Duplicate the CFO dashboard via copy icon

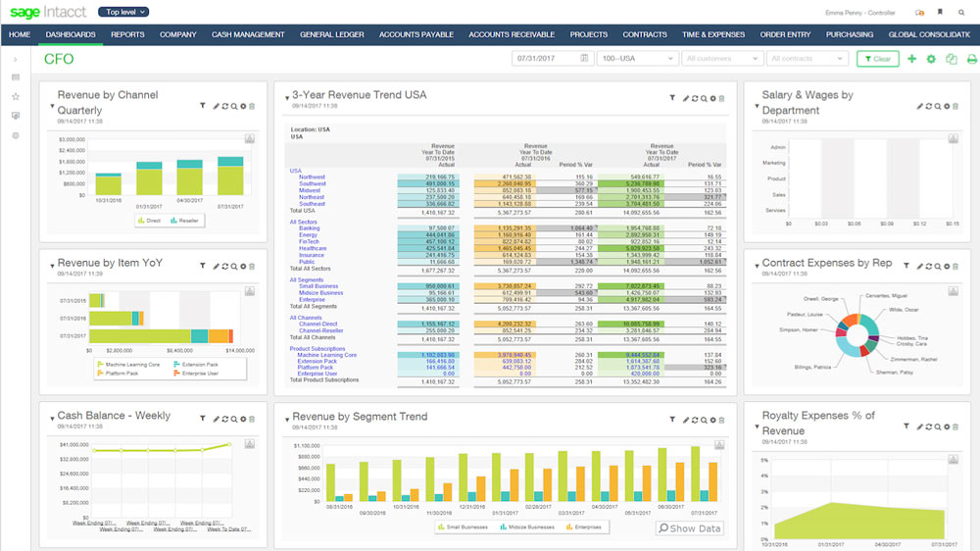[x=952, y=59]
